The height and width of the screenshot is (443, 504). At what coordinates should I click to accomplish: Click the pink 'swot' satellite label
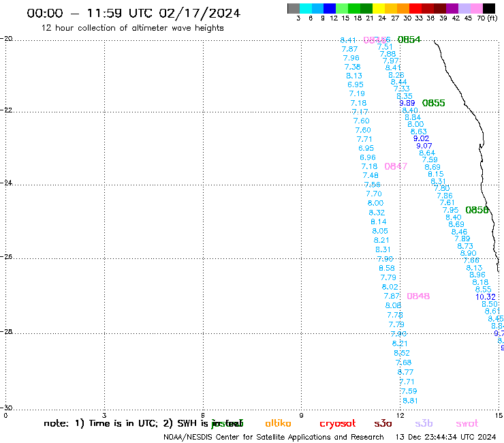[x=467, y=423]
